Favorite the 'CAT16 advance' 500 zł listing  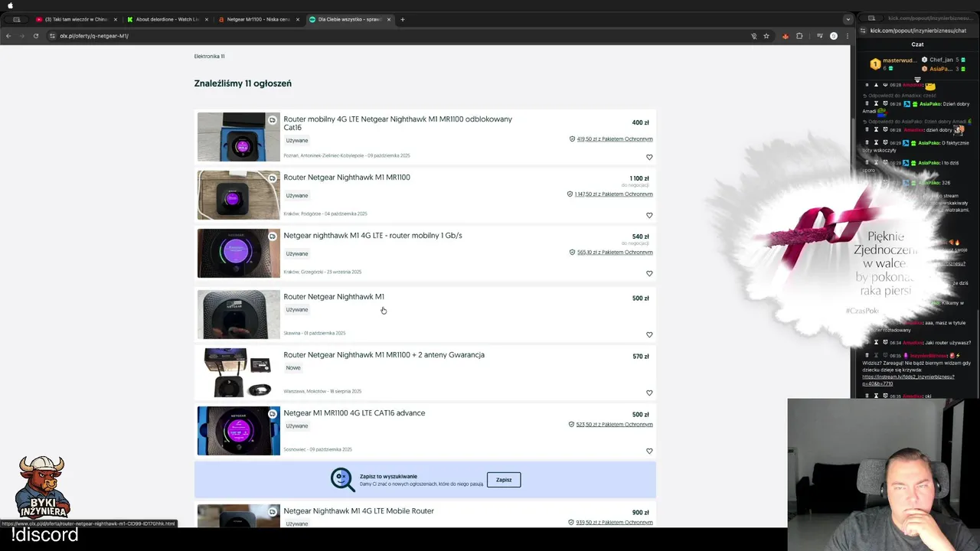pos(649,451)
